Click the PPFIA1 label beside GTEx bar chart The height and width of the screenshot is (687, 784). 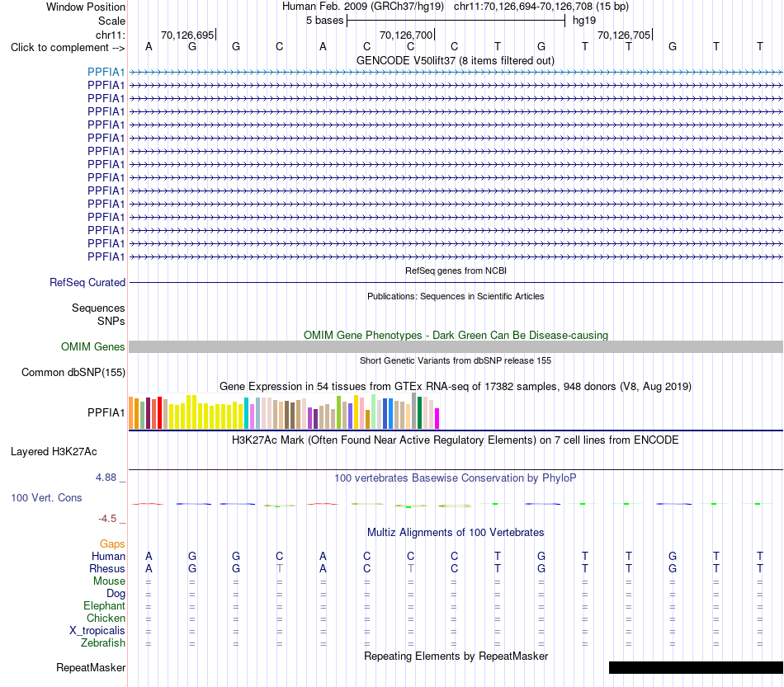pyautogui.click(x=106, y=412)
